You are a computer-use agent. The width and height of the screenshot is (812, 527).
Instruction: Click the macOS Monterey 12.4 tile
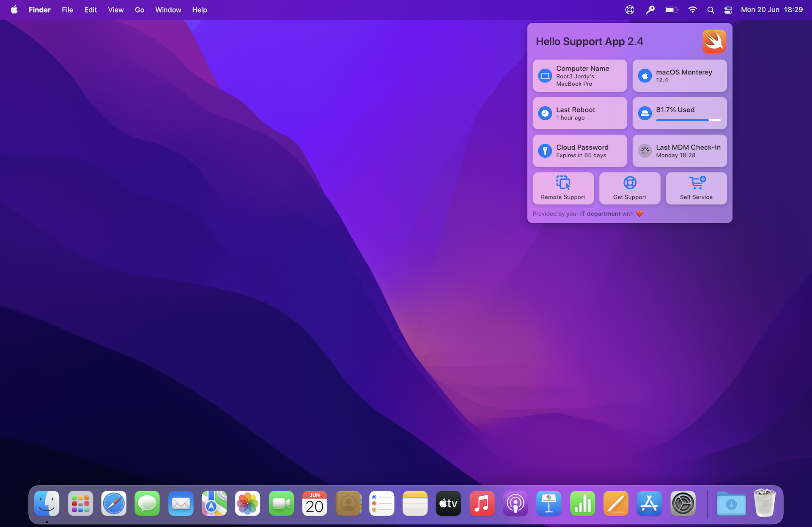pyautogui.click(x=680, y=76)
